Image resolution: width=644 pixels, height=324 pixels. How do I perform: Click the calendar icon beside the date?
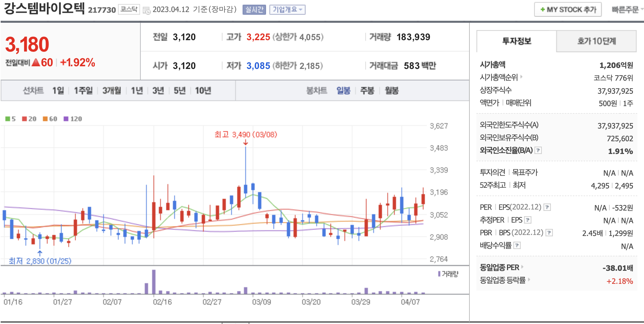[146, 10]
